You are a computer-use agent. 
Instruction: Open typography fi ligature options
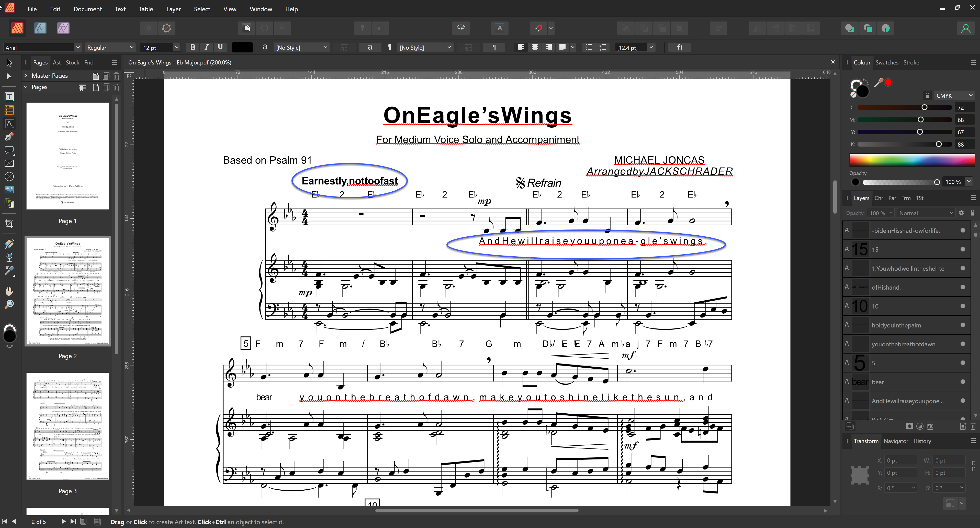[x=680, y=48]
